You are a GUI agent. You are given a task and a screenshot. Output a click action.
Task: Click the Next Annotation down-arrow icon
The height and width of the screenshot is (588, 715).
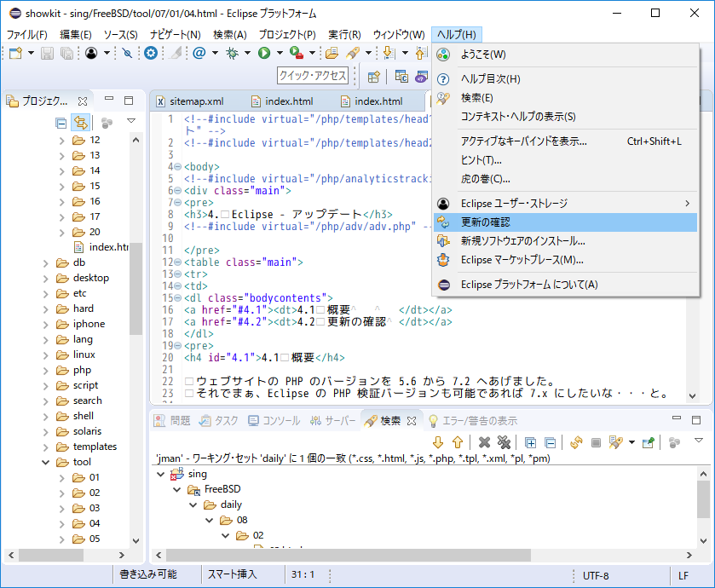[x=389, y=54]
